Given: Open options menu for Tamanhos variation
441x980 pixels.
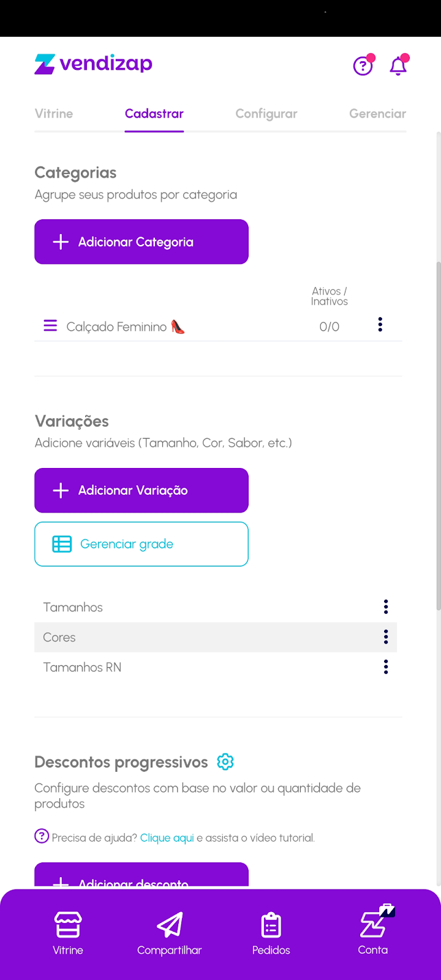Looking at the screenshot, I should (x=386, y=607).
